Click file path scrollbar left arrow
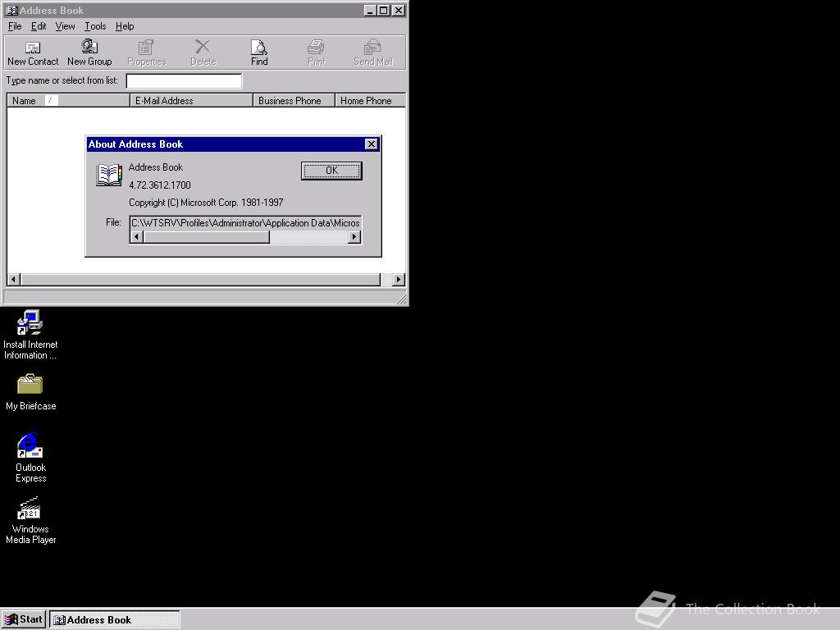 tap(137, 237)
